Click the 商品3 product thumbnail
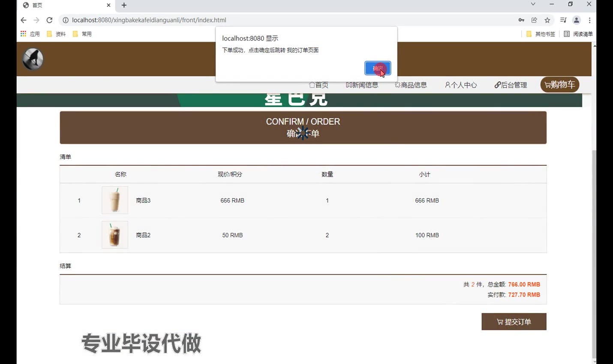The image size is (613, 364). 115,200
